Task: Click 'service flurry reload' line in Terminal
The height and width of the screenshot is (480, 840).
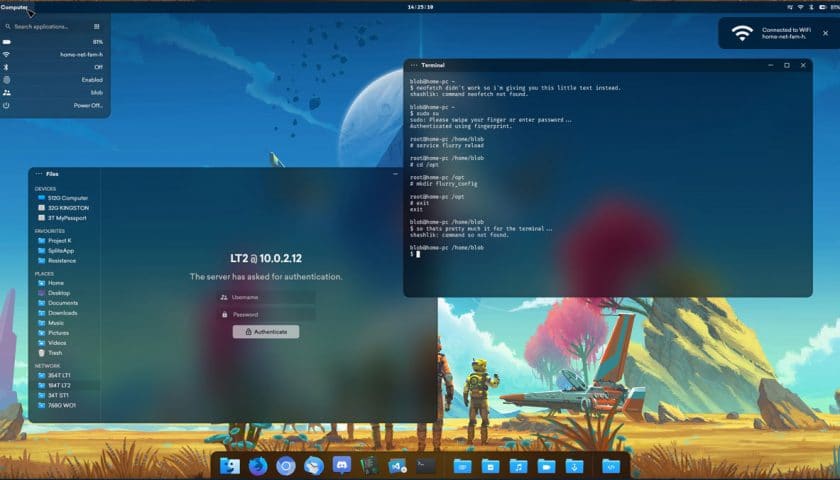Action: coord(447,146)
